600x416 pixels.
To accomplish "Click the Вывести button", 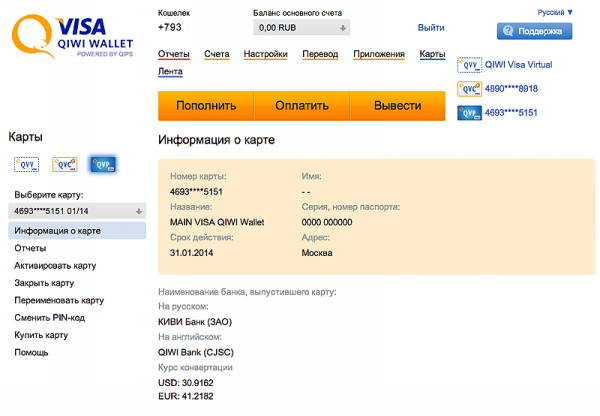I will tap(398, 106).
